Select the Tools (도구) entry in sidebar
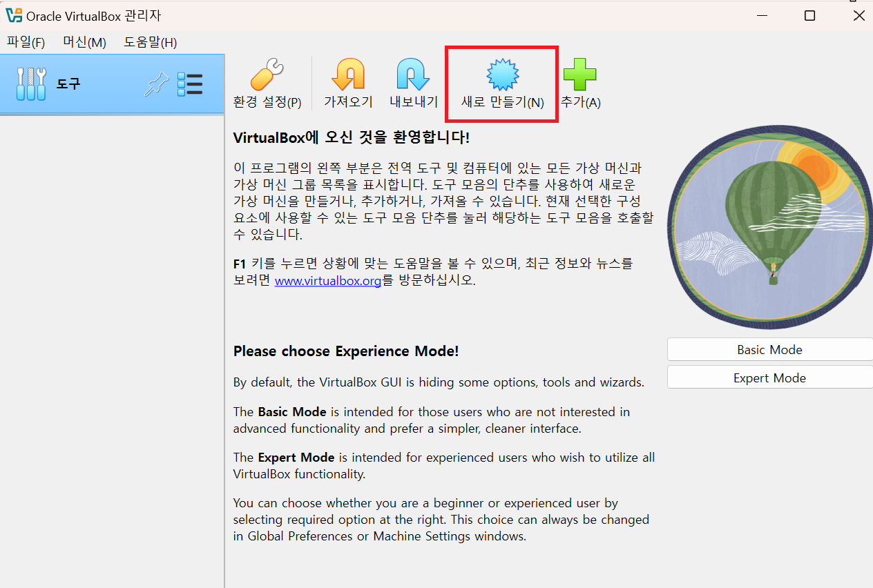The image size is (873, 588). (x=112, y=84)
